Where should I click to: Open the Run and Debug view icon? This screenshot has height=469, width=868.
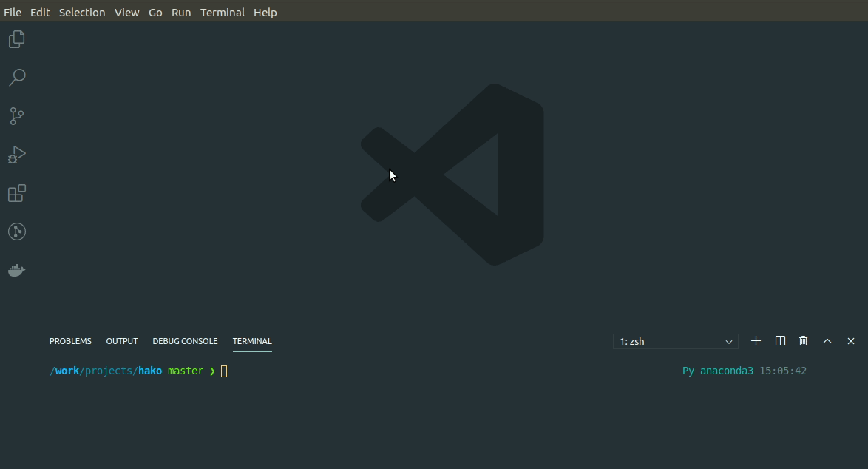pos(16,155)
